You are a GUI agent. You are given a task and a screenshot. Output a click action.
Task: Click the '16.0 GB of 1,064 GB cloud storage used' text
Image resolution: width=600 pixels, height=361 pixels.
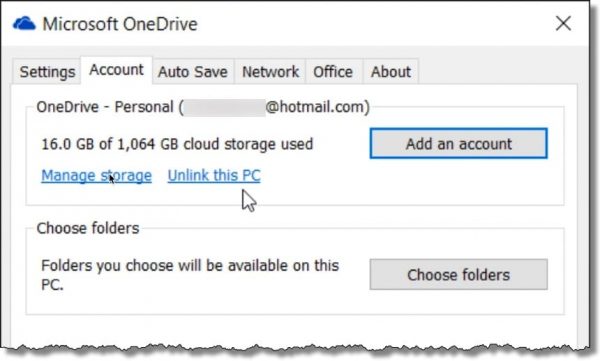point(177,144)
